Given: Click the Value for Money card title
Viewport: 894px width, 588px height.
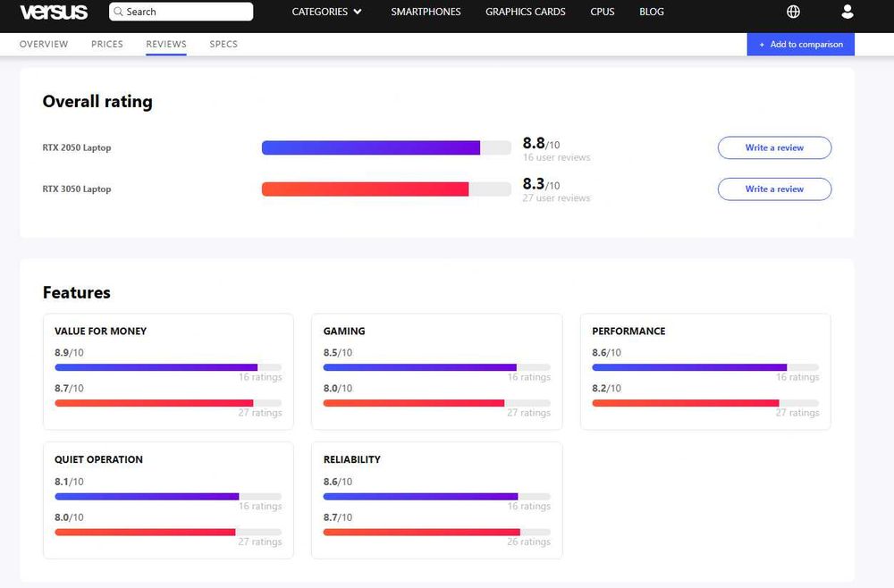Looking at the screenshot, I should click(x=100, y=331).
